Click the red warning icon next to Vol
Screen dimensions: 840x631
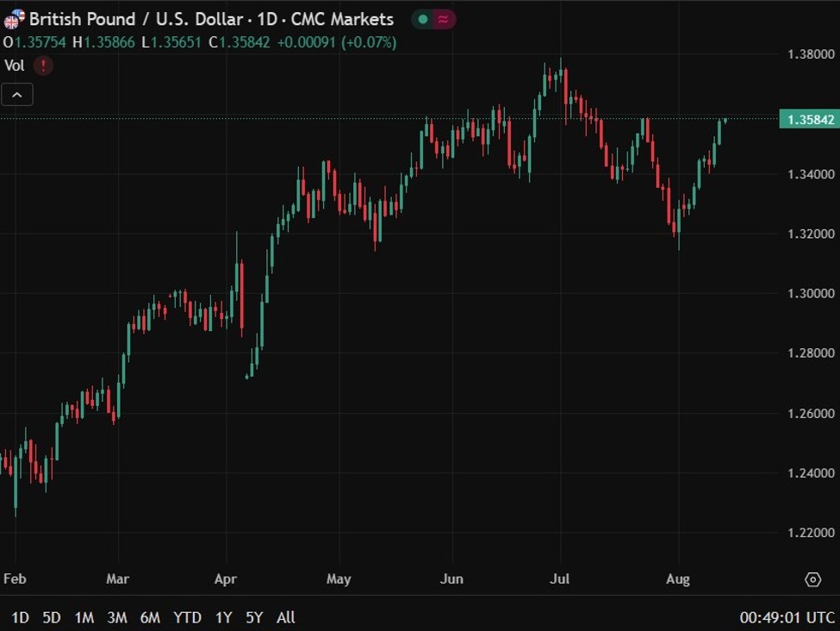click(42, 66)
